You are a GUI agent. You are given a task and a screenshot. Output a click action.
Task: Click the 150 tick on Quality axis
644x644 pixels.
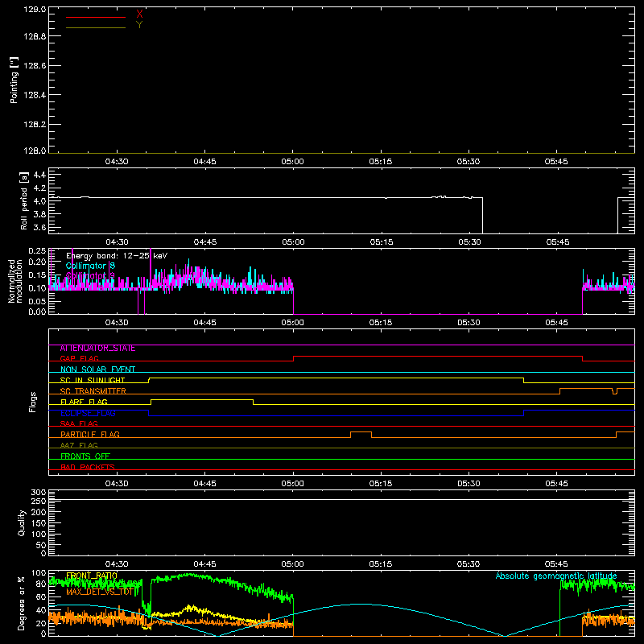(x=39, y=523)
